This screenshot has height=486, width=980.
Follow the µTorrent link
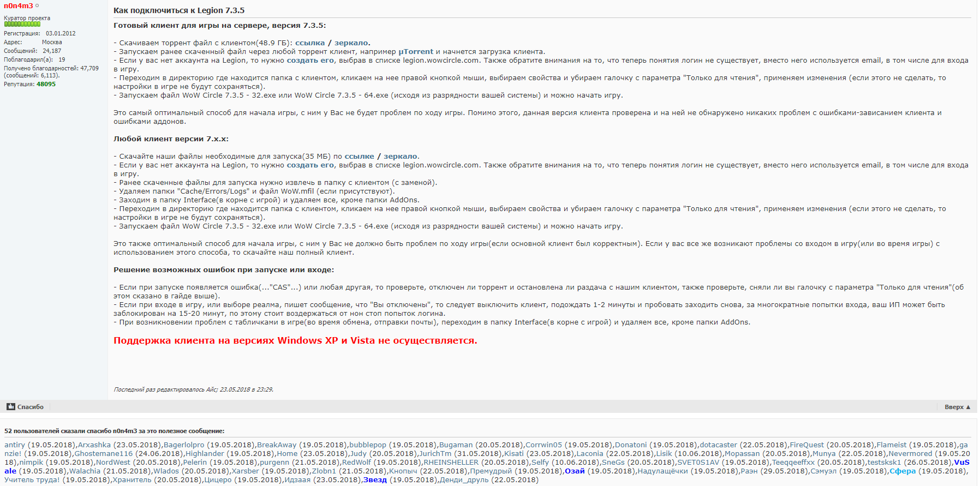[416, 52]
